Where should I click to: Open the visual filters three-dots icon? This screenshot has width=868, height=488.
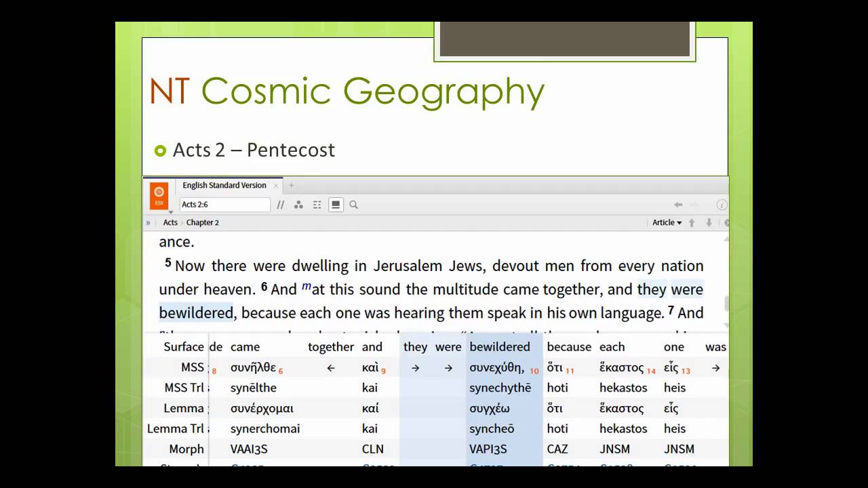pyautogui.click(x=298, y=205)
